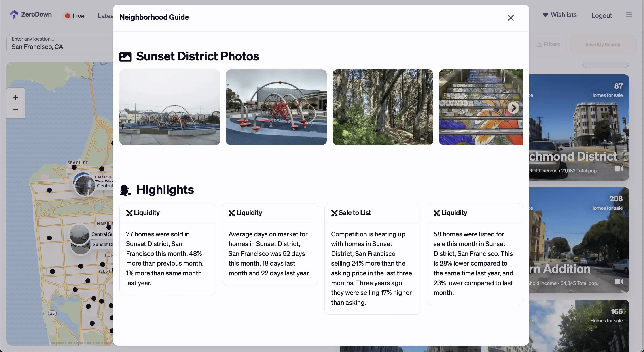Close the Neighborhood Guide dialog

tap(511, 18)
